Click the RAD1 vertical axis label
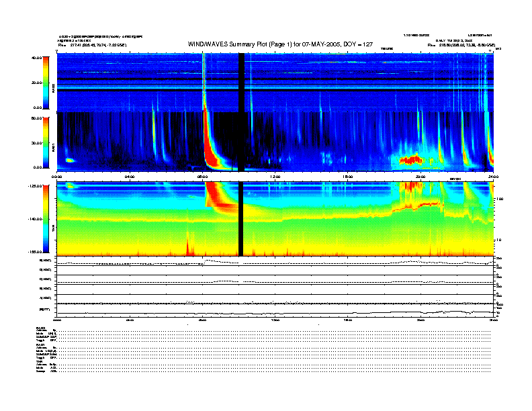This screenshot has width=532, height=411. tap(53, 148)
